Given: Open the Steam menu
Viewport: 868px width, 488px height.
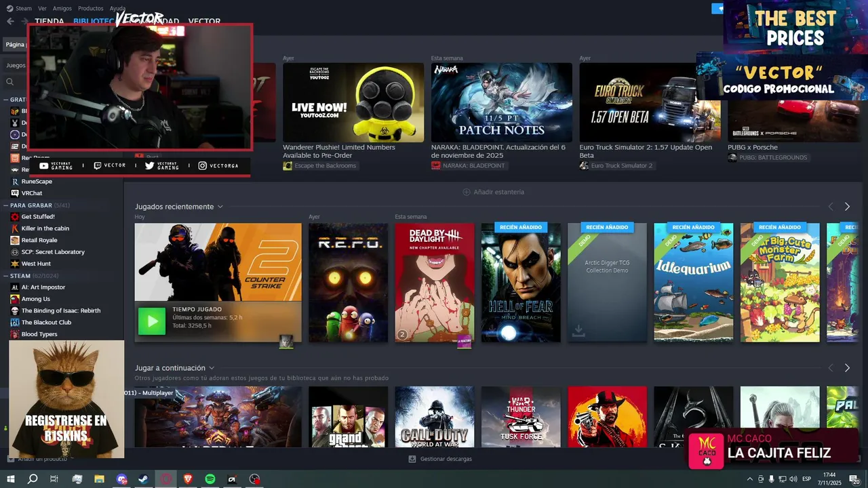Looking at the screenshot, I should click(x=24, y=9).
